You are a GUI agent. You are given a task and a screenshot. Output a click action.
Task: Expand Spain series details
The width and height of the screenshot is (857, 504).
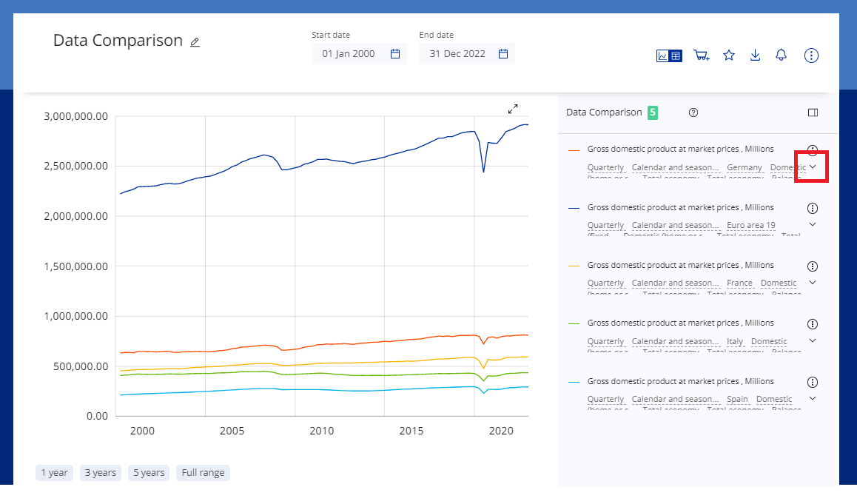pos(812,398)
